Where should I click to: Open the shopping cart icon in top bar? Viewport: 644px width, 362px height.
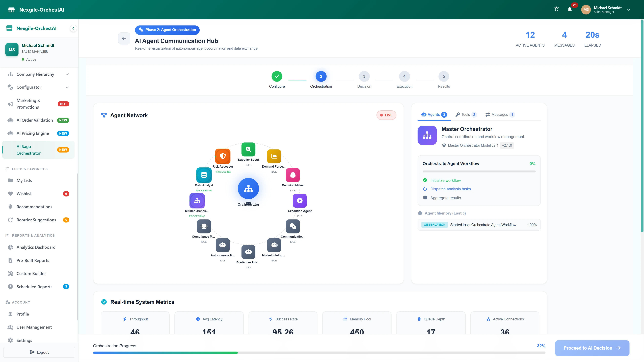coord(556,9)
